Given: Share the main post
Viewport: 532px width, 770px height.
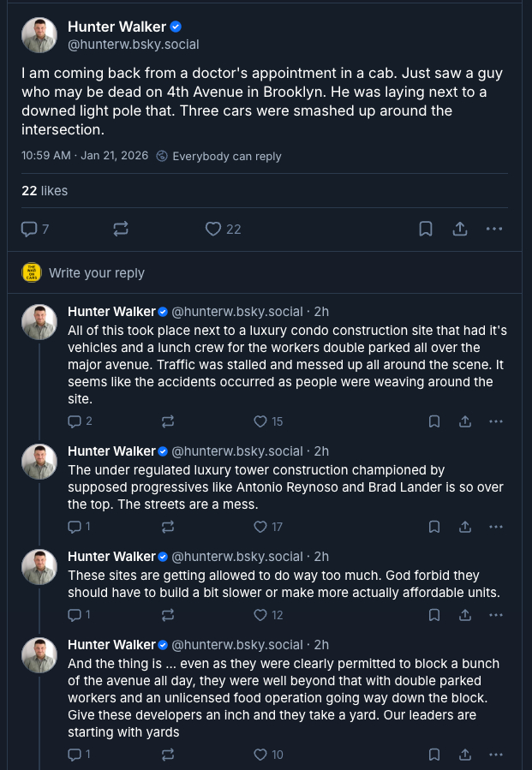Looking at the screenshot, I should tap(459, 229).
